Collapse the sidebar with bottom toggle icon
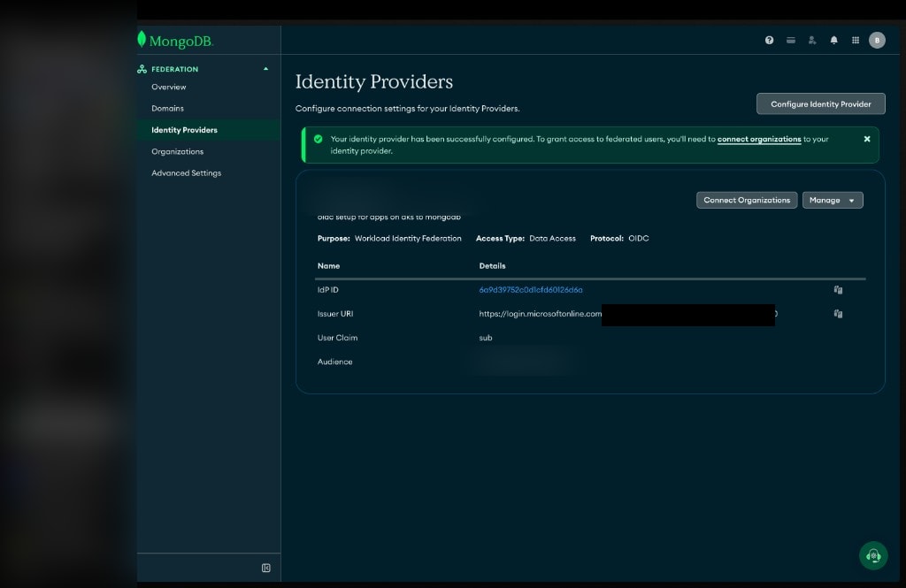 click(265, 568)
